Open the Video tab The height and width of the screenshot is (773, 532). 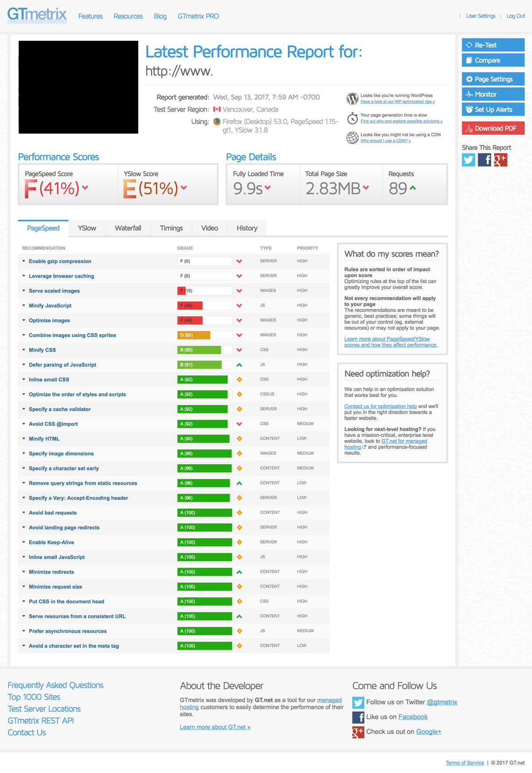click(x=210, y=228)
